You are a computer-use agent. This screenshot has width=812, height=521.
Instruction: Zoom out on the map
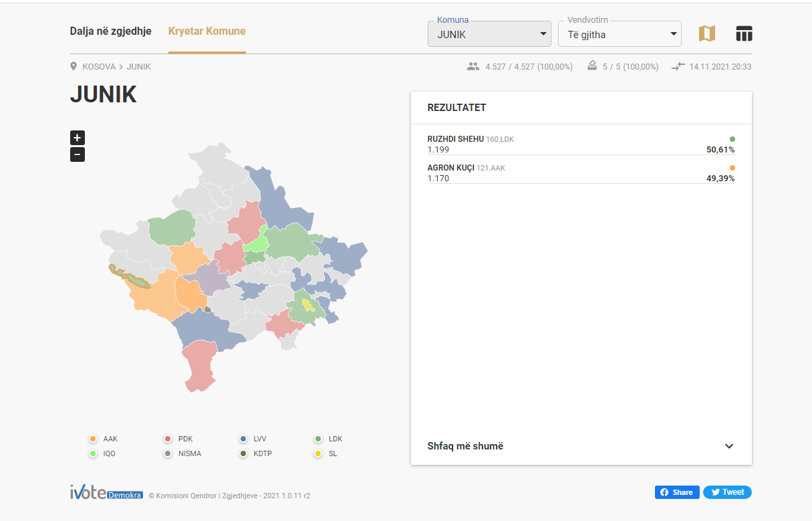(78, 155)
